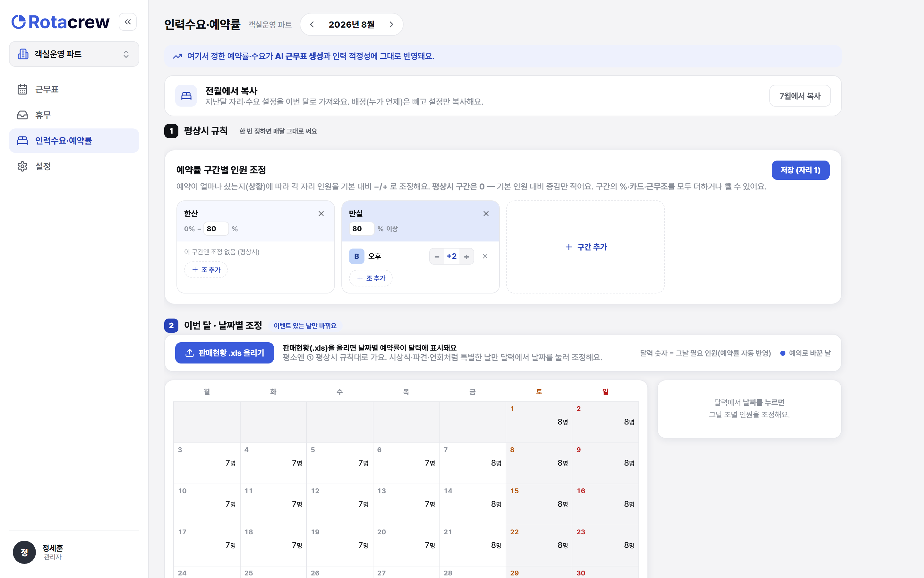Click the bed icon next to 인력수요·예약률
The image size is (924, 578).
22,141
